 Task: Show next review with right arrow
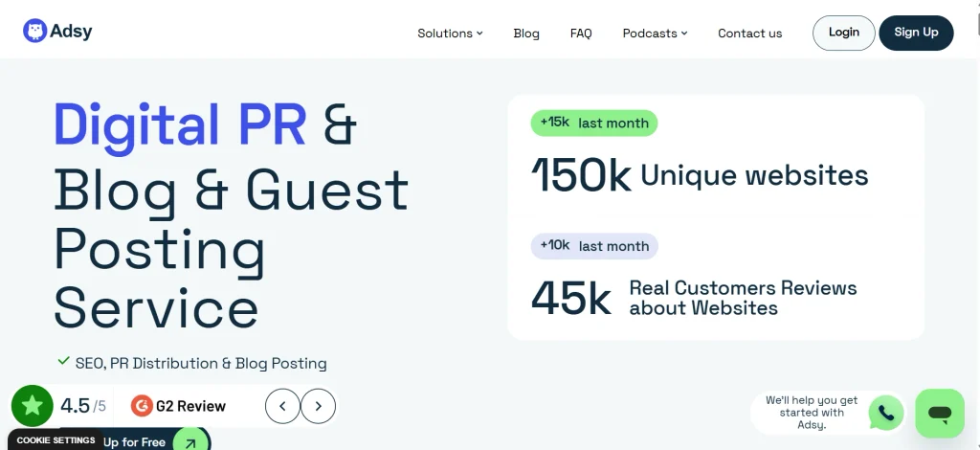coord(318,406)
